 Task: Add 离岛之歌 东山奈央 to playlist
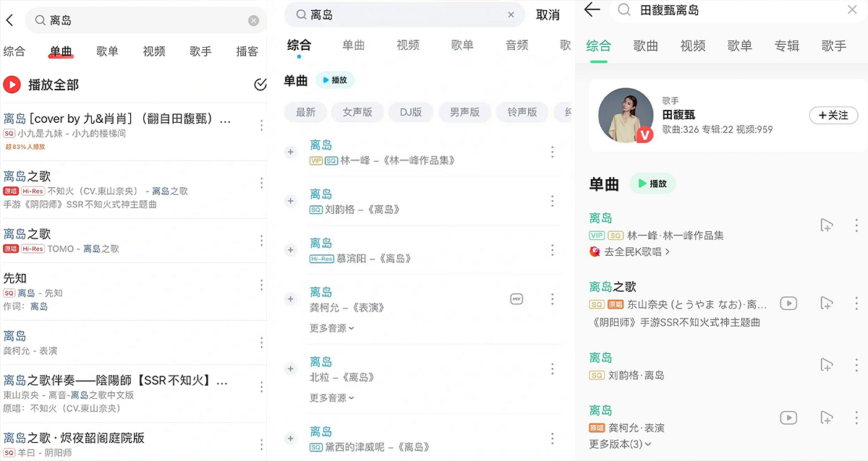tap(826, 303)
